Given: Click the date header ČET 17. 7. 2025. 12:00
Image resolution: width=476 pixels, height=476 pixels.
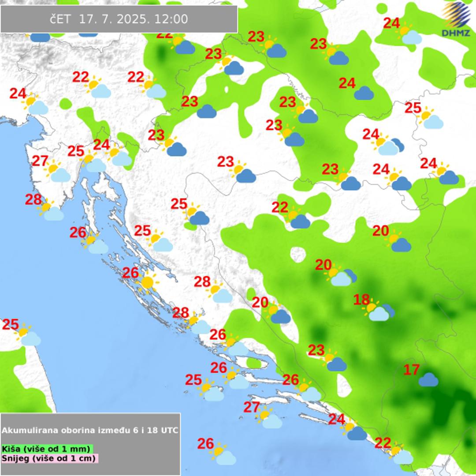Looking at the screenshot, I should 119,19.
